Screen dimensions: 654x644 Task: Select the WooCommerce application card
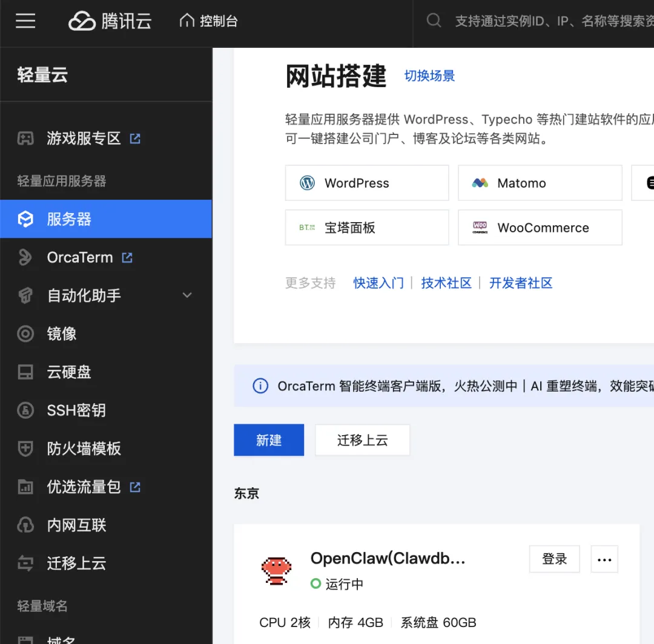point(540,228)
